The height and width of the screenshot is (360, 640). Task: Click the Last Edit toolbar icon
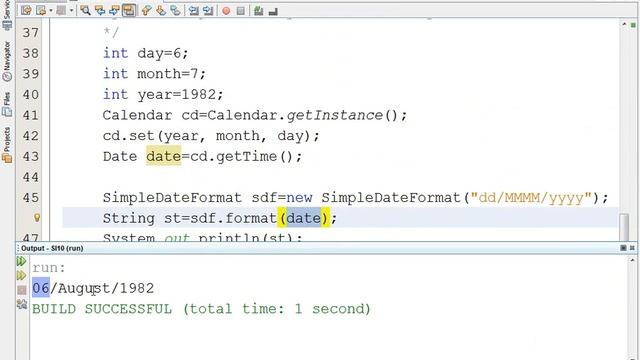coord(26,10)
